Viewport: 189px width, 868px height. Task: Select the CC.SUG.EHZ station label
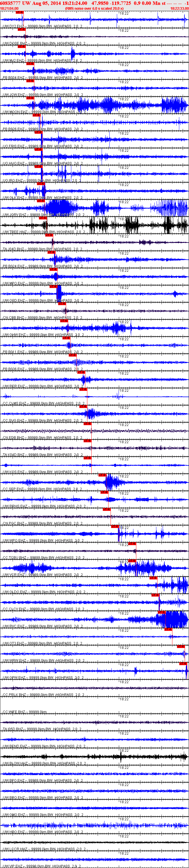(13, 421)
